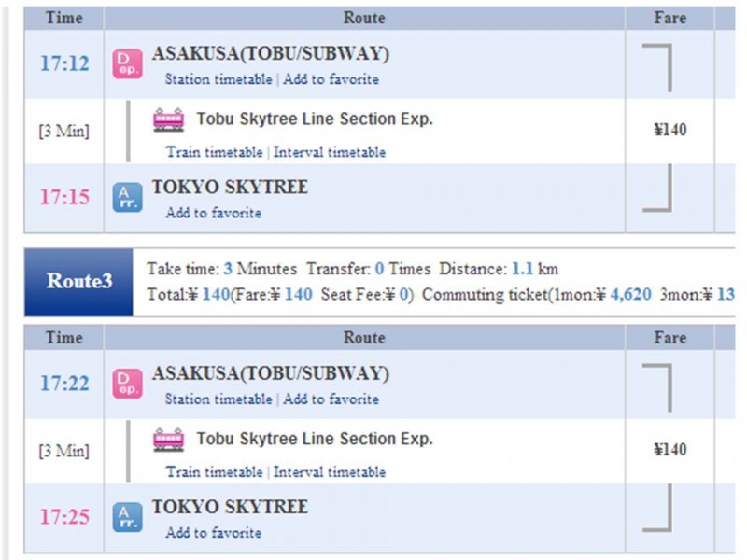Open Station timetable for the 17:12 Asakusa departure
The height and width of the screenshot is (560, 747).
click(218, 79)
